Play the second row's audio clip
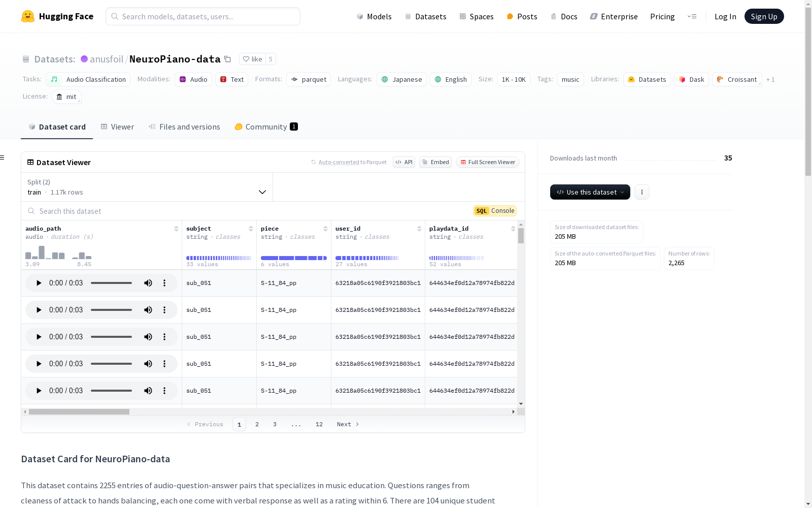 pos(39,310)
